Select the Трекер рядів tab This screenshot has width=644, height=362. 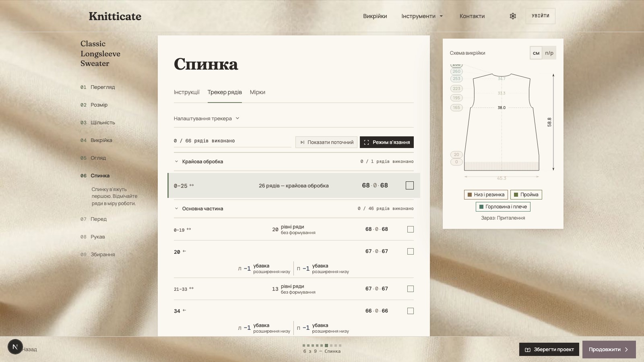click(x=225, y=92)
